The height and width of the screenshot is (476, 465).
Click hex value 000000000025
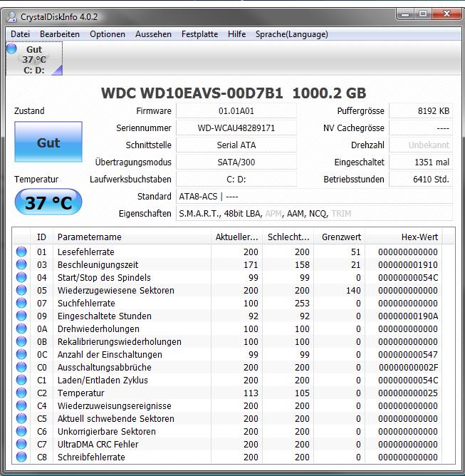(407, 393)
